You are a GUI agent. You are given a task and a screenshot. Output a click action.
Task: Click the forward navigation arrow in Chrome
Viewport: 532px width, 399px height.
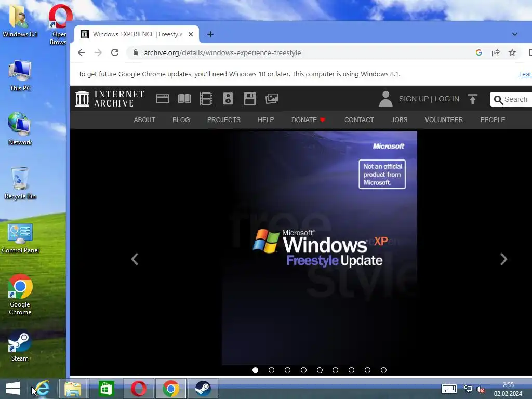click(98, 52)
